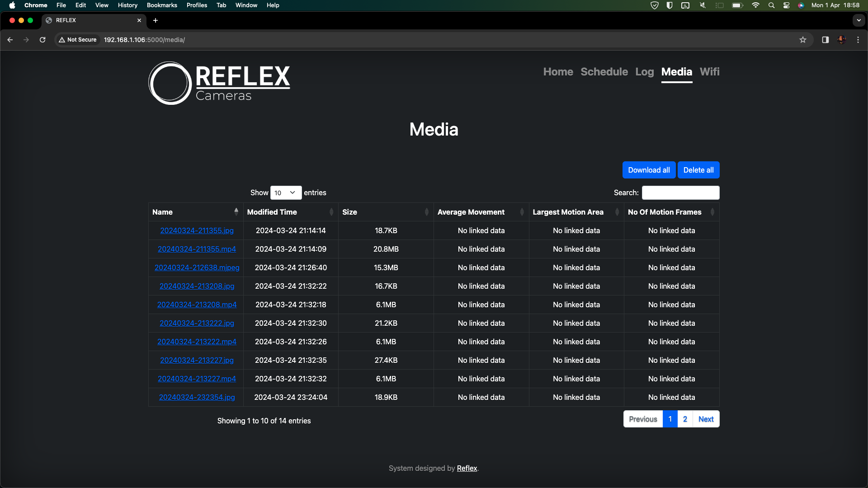Sort table by Name column arrows
The height and width of the screenshot is (488, 868).
coord(236,211)
